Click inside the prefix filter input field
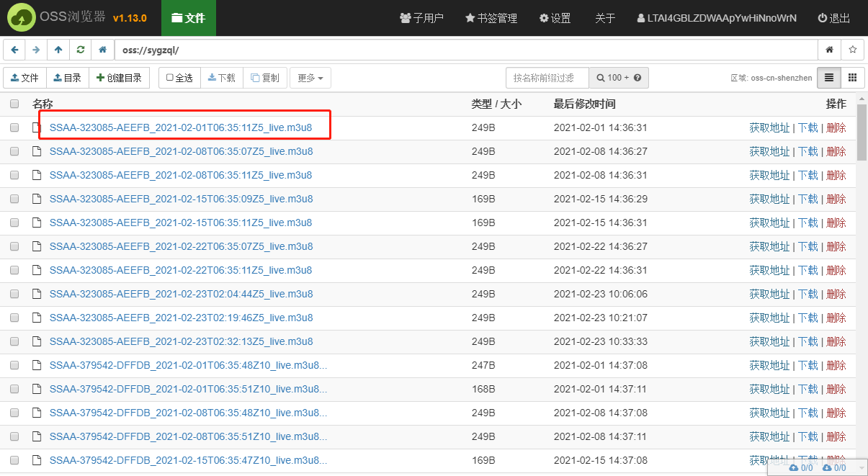The width and height of the screenshot is (868, 476). click(547, 77)
